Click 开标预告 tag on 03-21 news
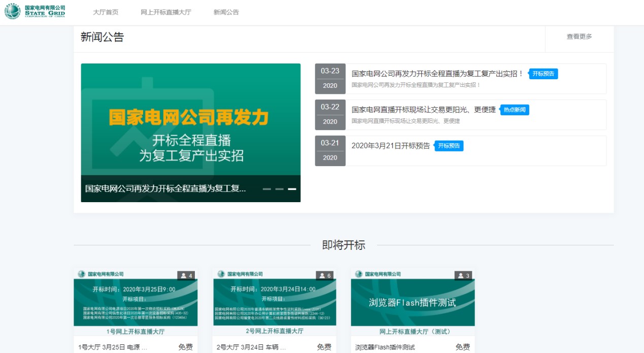644x353 pixels. (450, 146)
